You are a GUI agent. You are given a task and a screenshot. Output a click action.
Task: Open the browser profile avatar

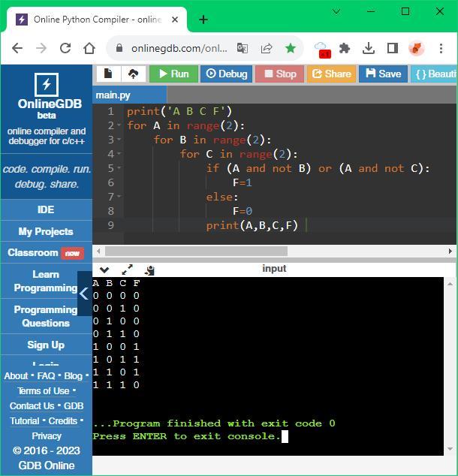[417, 48]
